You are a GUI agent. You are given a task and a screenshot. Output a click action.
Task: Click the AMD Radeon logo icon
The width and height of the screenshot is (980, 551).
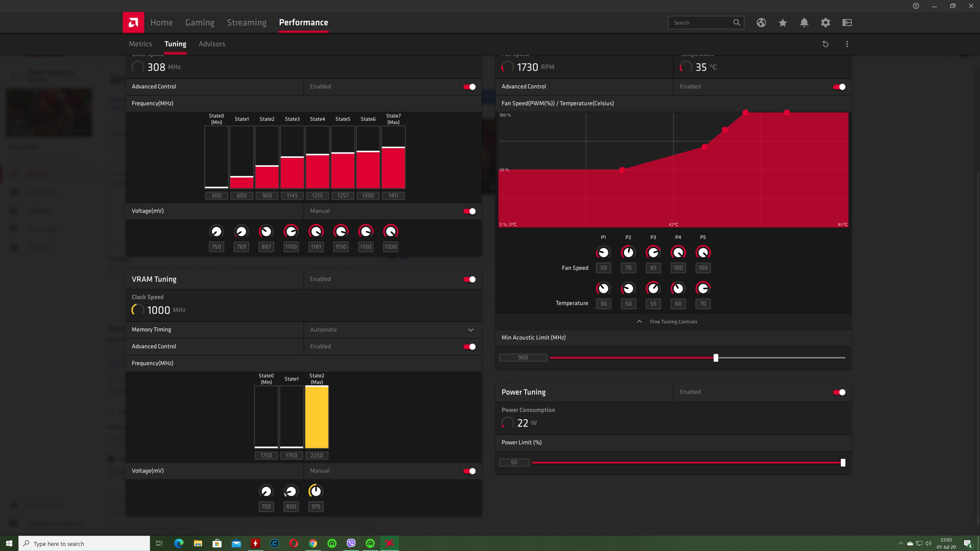[x=133, y=22]
